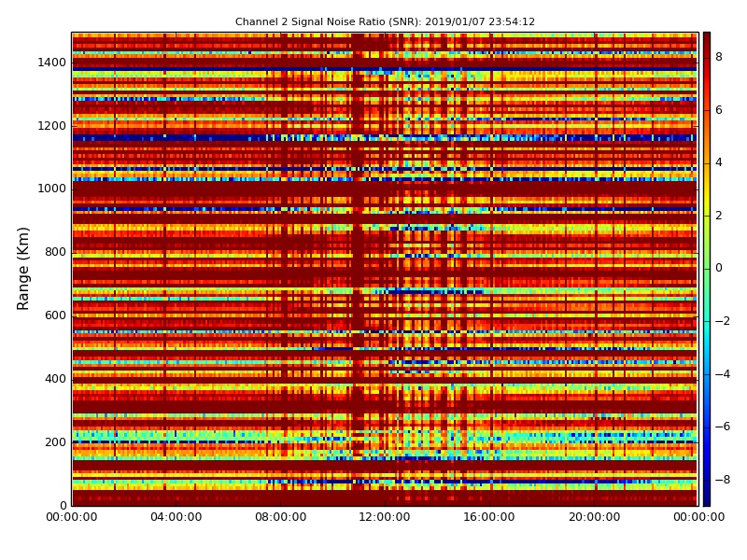Image resolution: width=747 pixels, height=560 pixels.
Task: Click the colorbar value −4 label
Action: pyautogui.click(x=723, y=374)
